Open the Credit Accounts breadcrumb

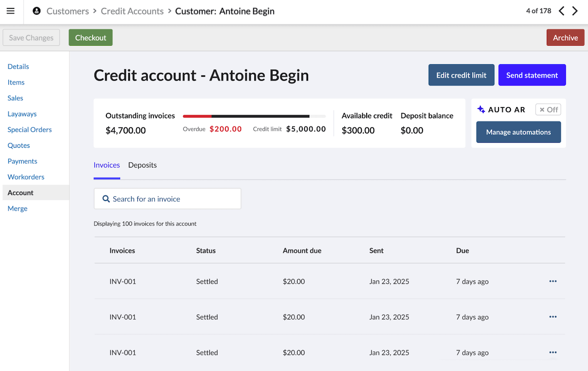(x=132, y=11)
